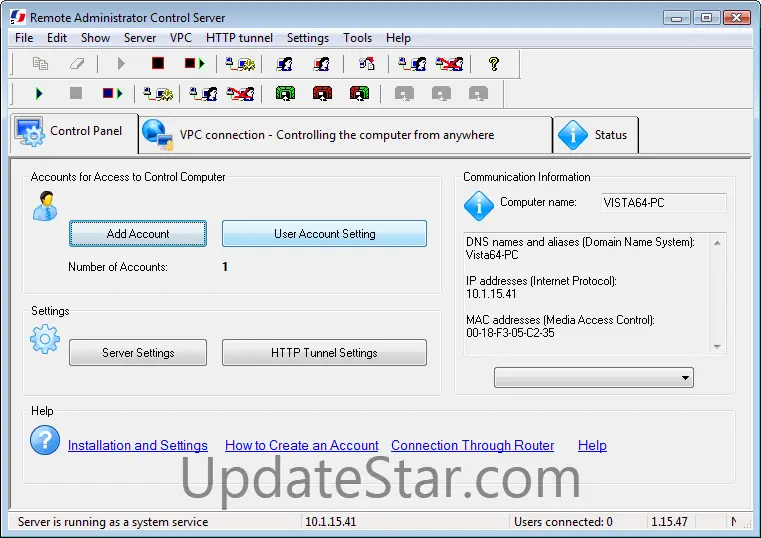This screenshot has height=538, width=761.
Task: Expand the empty dropdown under Communication Information
Action: (x=594, y=377)
